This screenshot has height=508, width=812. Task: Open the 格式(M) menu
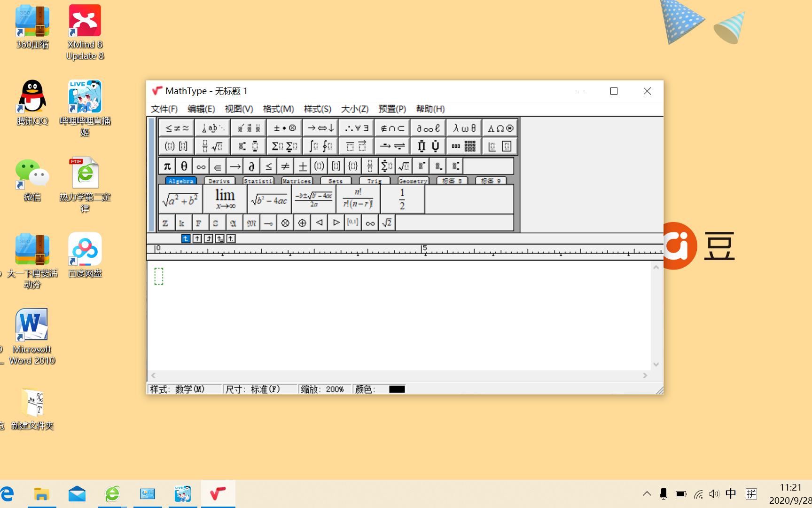click(x=279, y=109)
